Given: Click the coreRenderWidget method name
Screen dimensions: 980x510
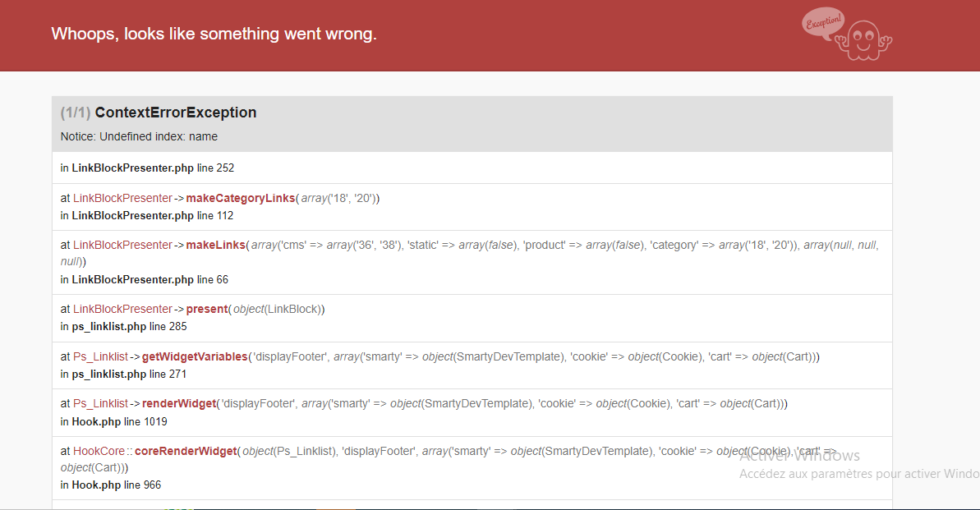Looking at the screenshot, I should [x=186, y=451].
